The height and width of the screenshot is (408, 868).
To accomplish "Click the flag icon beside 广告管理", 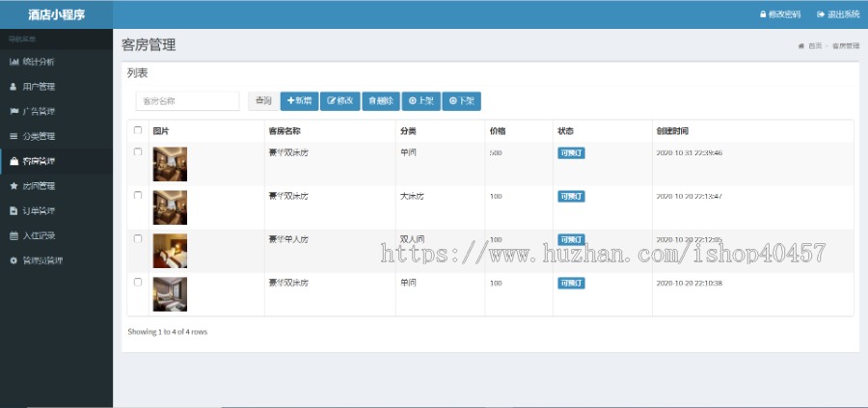I will (x=14, y=111).
